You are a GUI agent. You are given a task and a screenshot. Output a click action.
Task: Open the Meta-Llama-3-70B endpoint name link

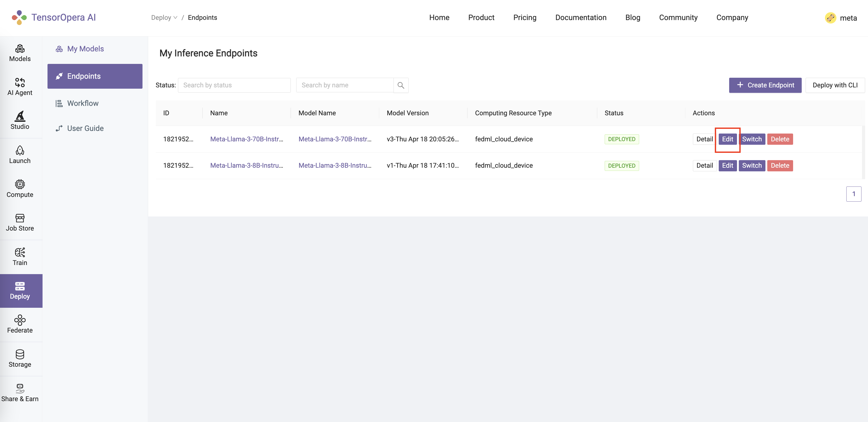pos(246,139)
